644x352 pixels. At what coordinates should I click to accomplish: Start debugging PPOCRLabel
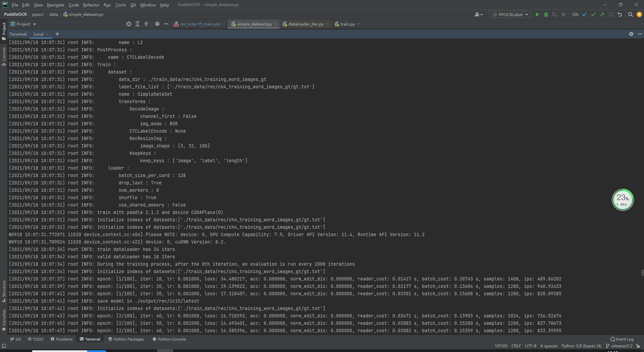pos(546,14)
